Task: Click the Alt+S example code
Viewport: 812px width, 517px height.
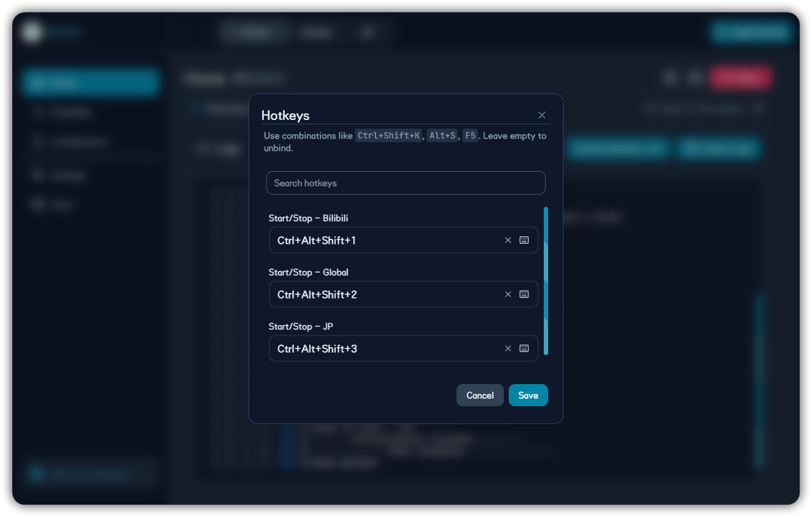Action: (x=442, y=135)
